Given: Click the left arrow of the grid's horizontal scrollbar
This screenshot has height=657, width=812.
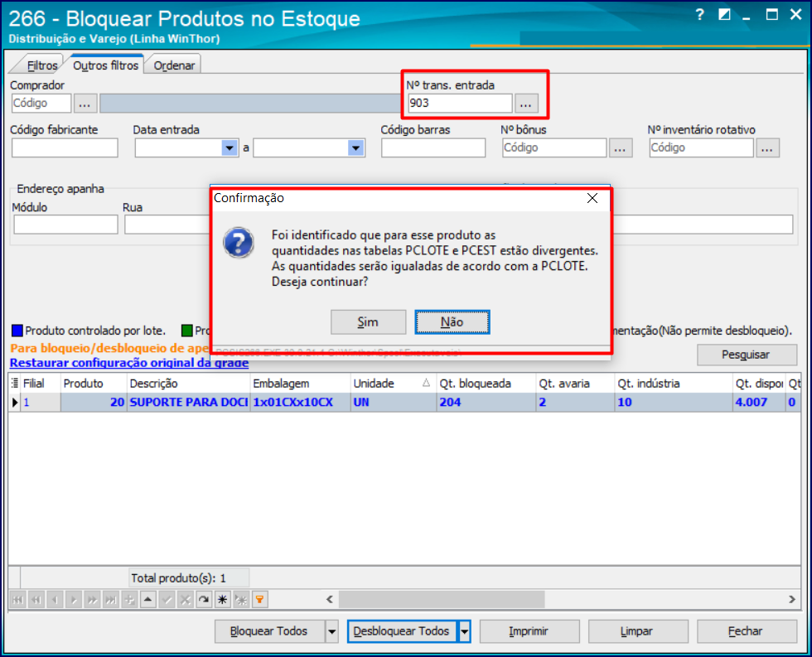Looking at the screenshot, I should pyautogui.click(x=330, y=600).
